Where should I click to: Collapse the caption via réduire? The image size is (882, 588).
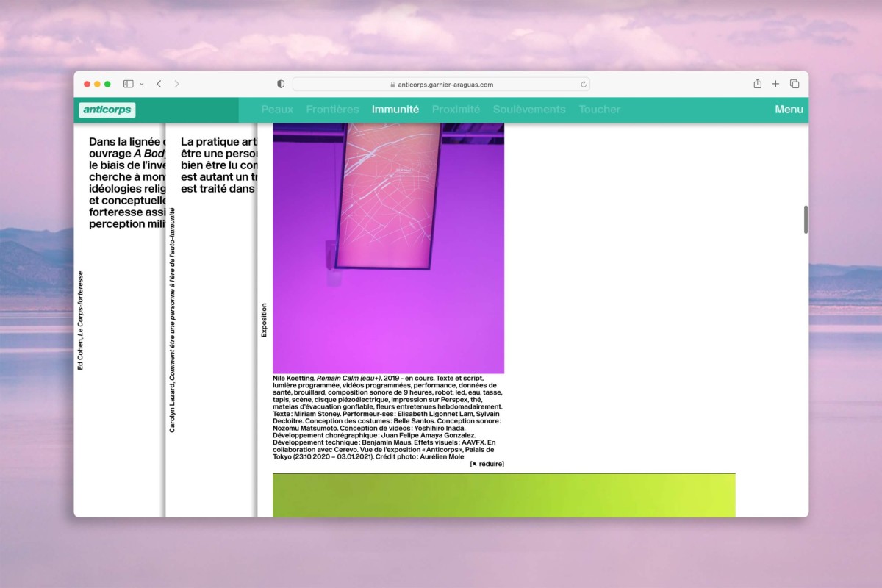tap(489, 463)
